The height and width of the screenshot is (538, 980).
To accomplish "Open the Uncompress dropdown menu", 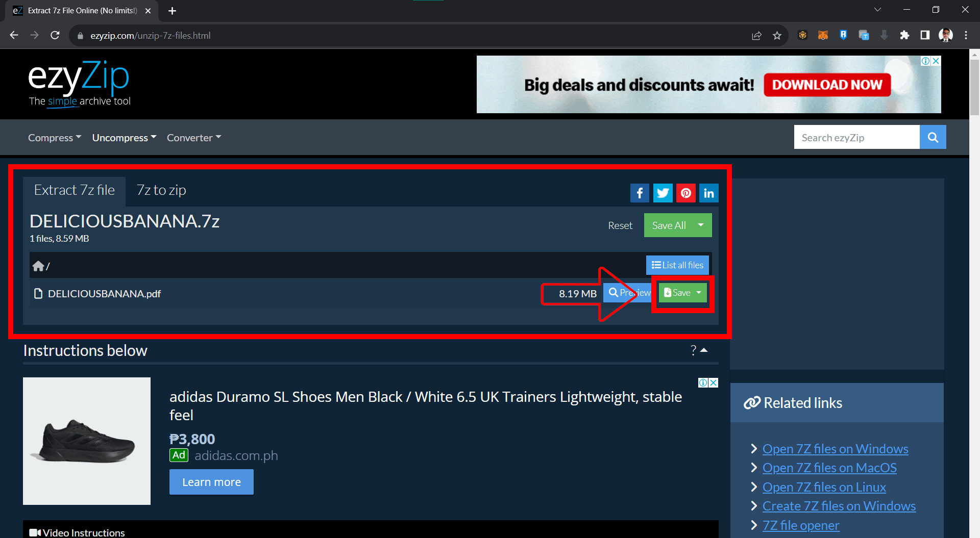I will tap(124, 138).
